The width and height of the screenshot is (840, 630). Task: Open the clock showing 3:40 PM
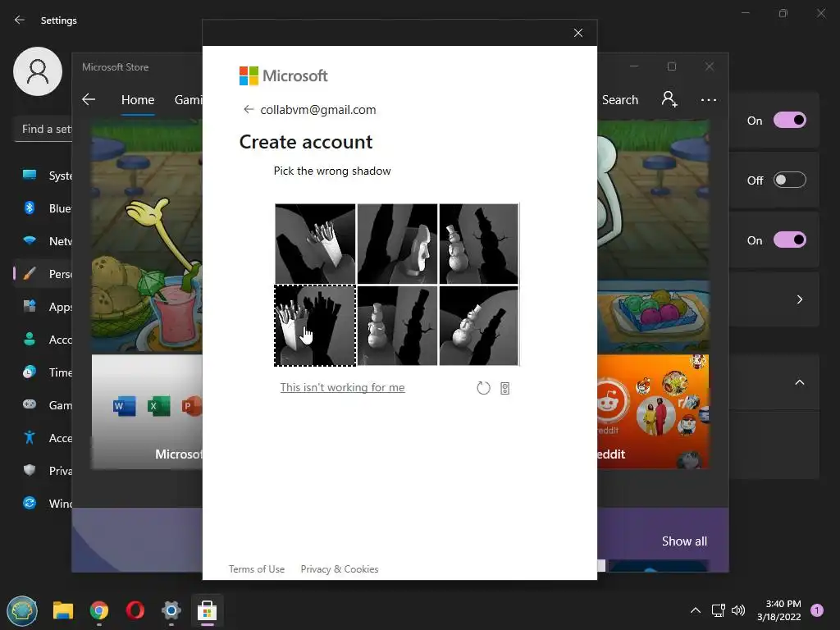click(779, 610)
